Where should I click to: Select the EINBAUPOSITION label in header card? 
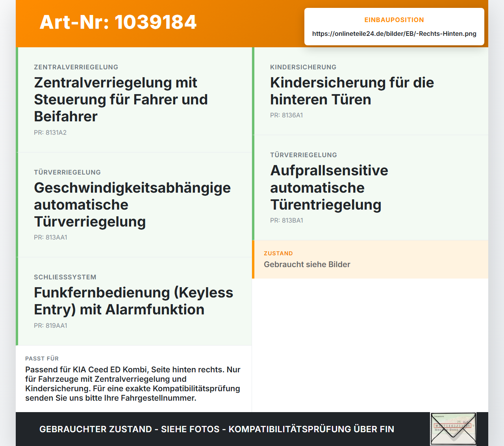(x=394, y=20)
